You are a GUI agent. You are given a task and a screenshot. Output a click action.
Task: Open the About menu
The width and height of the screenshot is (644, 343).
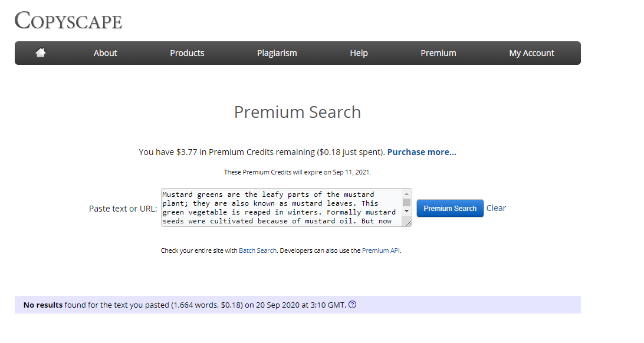[105, 53]
